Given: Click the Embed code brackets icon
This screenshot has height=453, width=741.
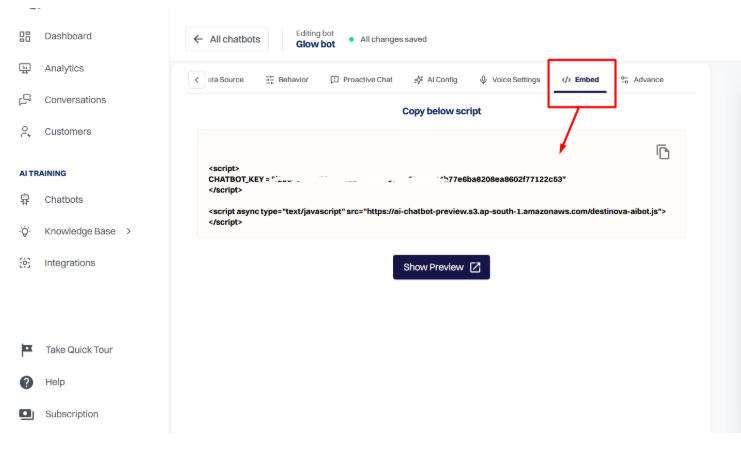Looking at the screenshot, I should coord(566,80).
